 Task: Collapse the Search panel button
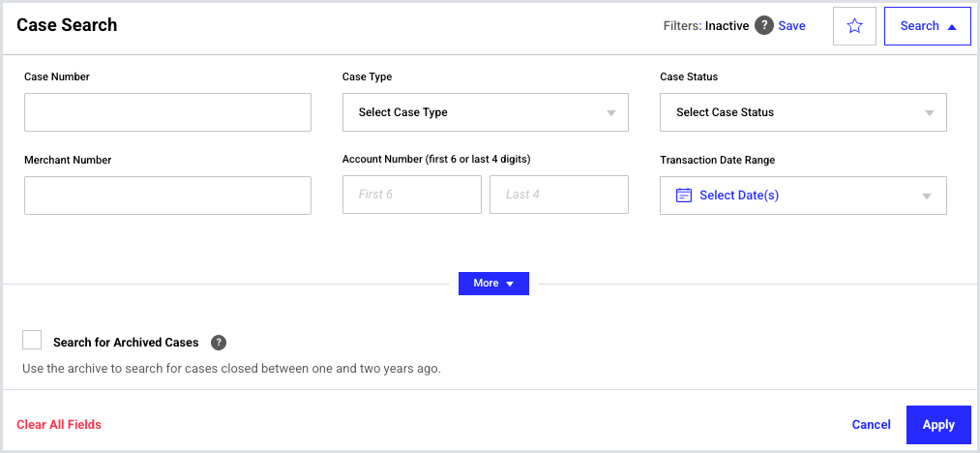tap(927, 26)
